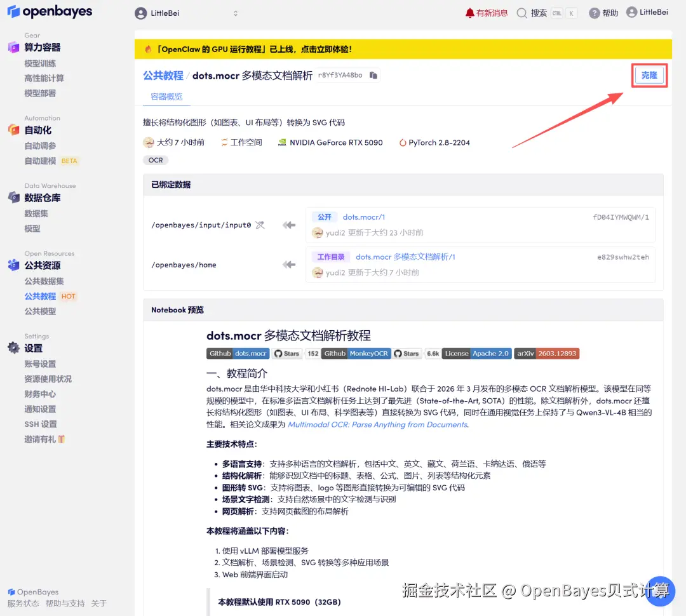Open 自动建模 BETA in sidebar
686x616 pixels.
51,161
